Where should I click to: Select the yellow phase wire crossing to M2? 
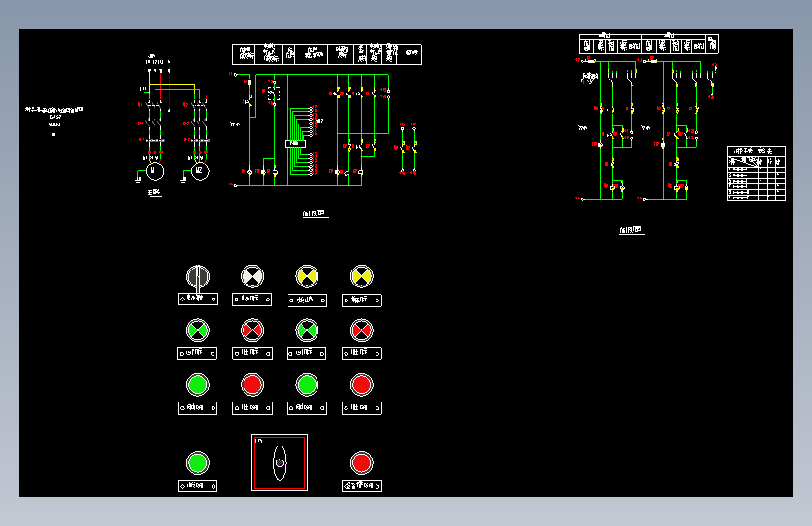tap(172, 85)
